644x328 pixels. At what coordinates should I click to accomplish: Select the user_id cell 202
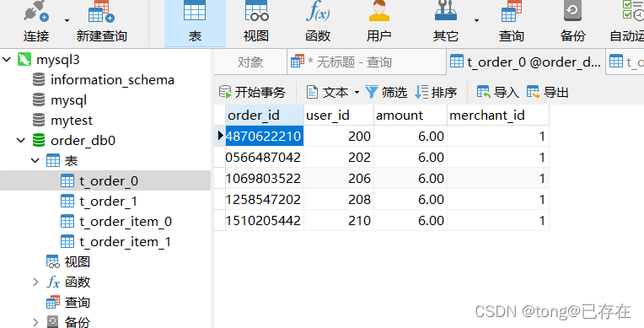pos(339,157)
